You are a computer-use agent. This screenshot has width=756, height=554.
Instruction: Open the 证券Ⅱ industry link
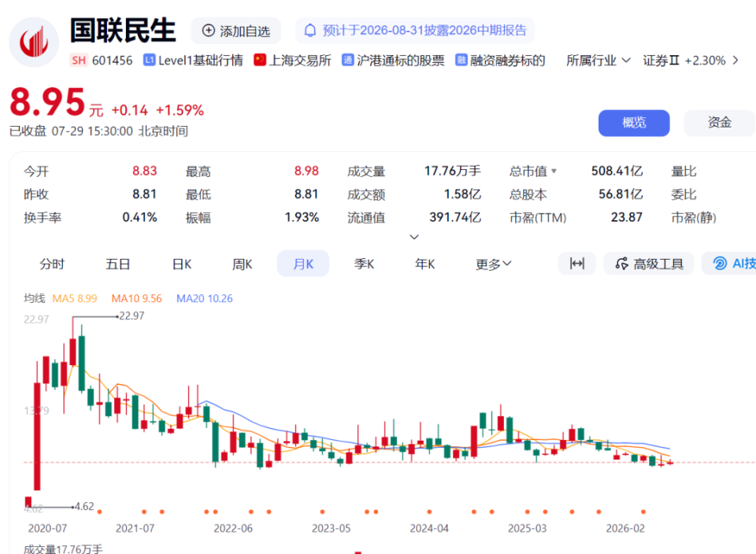661,61
